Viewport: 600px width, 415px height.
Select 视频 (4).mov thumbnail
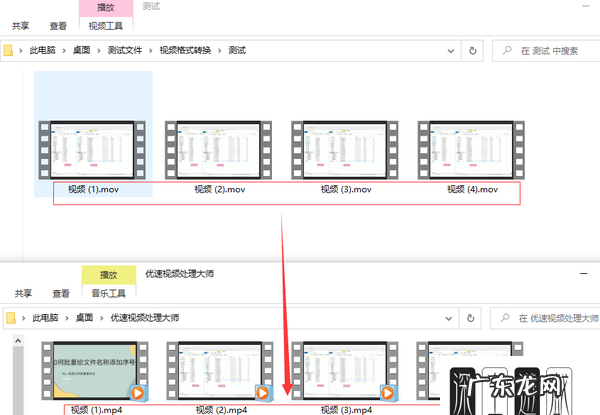(x=471, y=150)
